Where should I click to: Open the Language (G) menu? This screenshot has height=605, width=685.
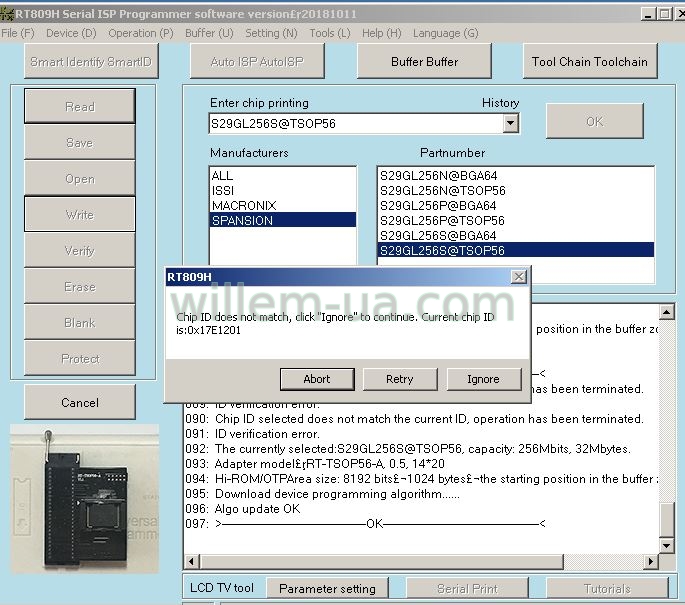446,33
